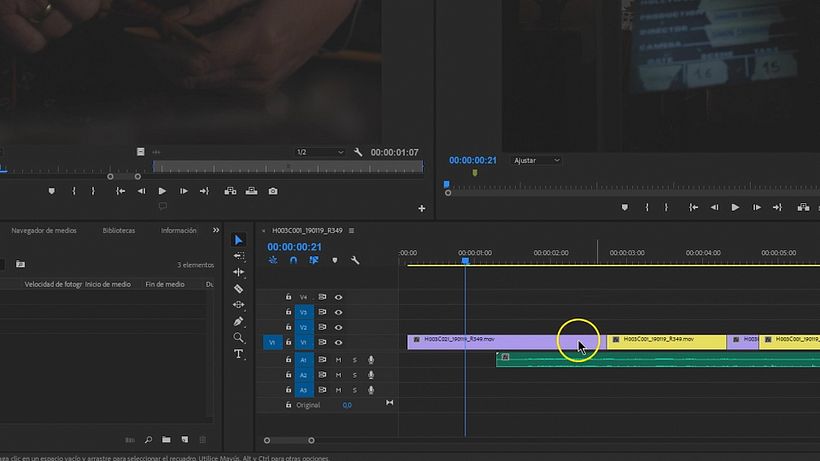Go to Out point in Program monitor

[778, 208]
